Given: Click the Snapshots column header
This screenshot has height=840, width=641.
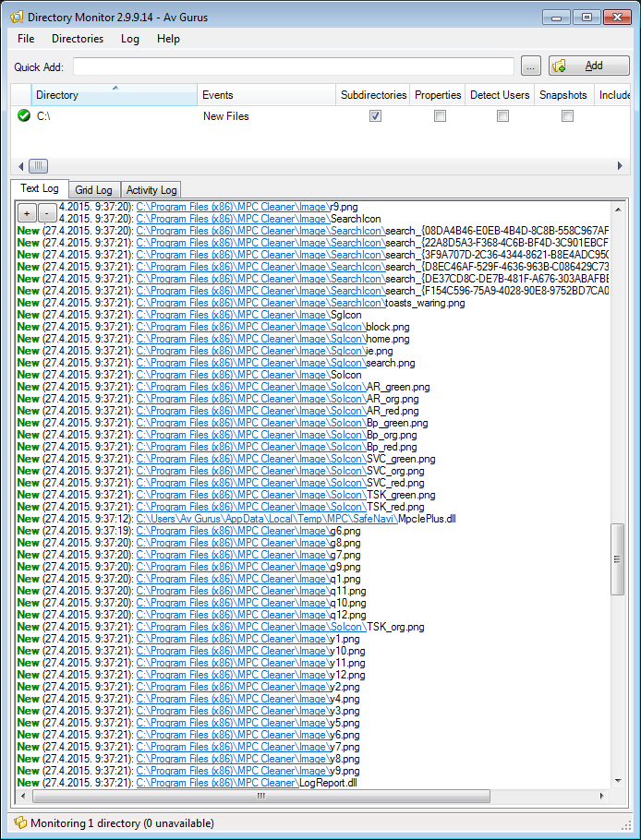Looking at the screenshot, I should click(x=563, y=95).
